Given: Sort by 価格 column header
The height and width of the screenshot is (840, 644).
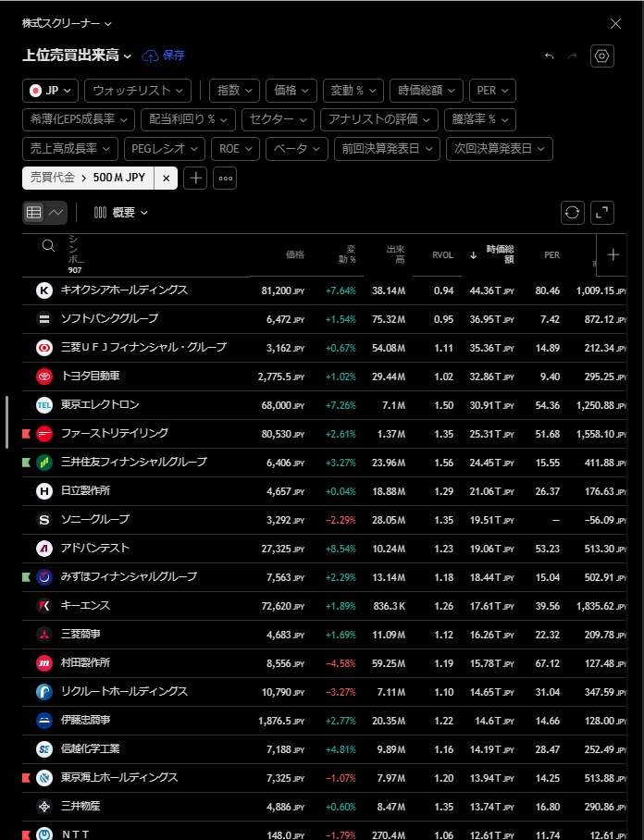Looking at the screenshot, I should pyautogui.click(x=294, y=255).
